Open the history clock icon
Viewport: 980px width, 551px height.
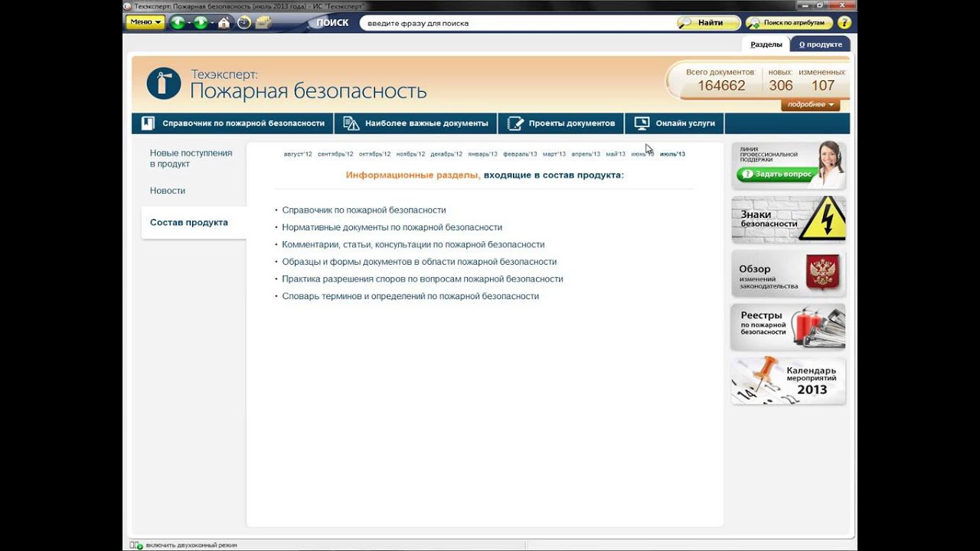(x=244, y=22)
